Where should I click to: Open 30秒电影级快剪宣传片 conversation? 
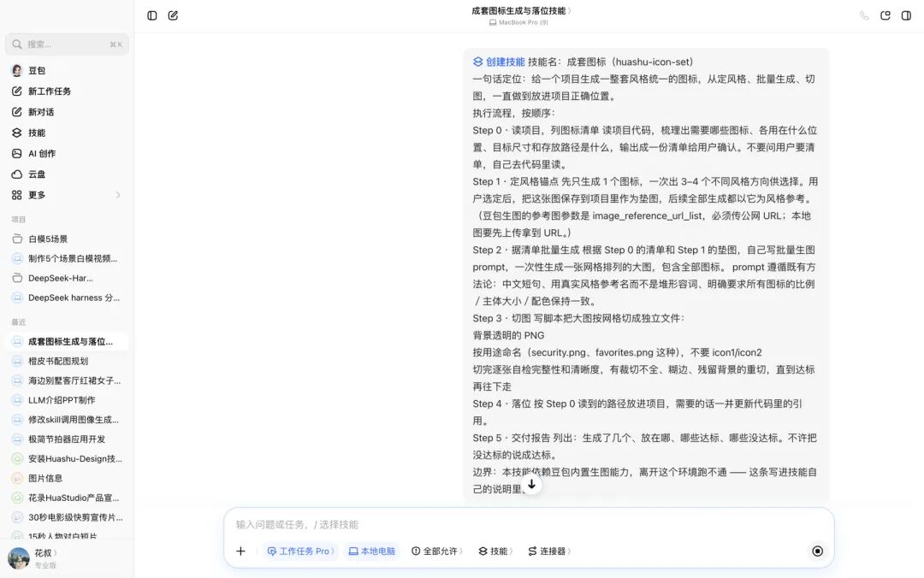click(67, 517)
